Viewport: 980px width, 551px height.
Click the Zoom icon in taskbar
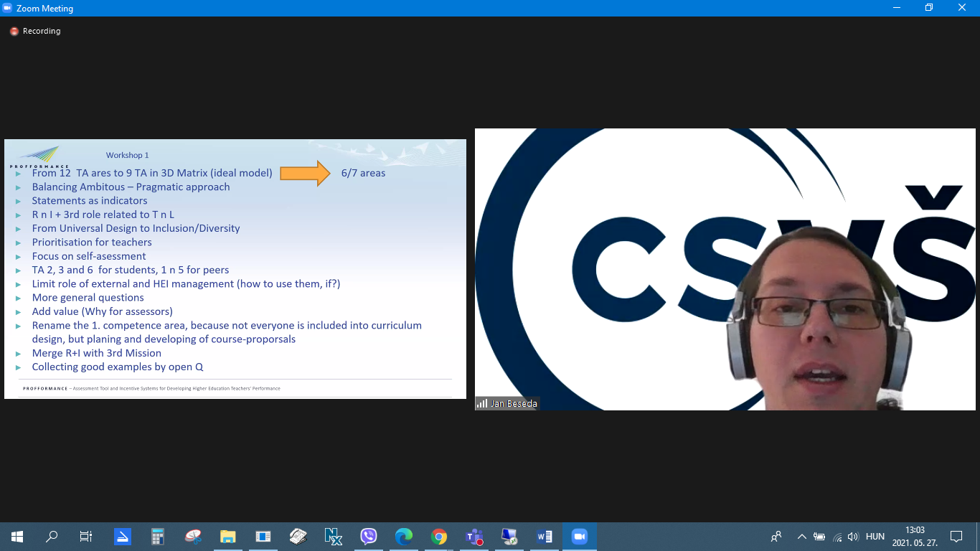click(579, 537)
